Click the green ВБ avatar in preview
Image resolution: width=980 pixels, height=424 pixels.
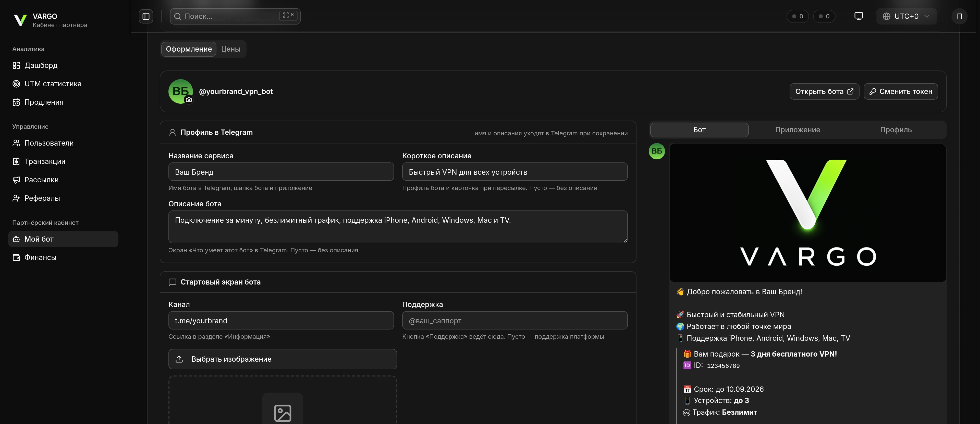coord(657,151)
